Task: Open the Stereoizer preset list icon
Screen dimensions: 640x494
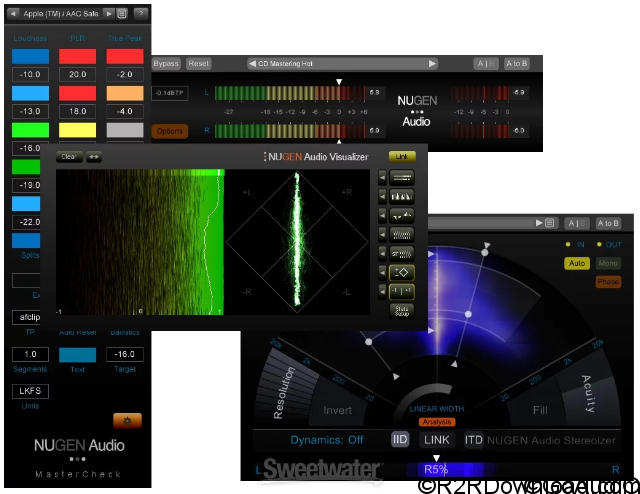Action: 550,223
